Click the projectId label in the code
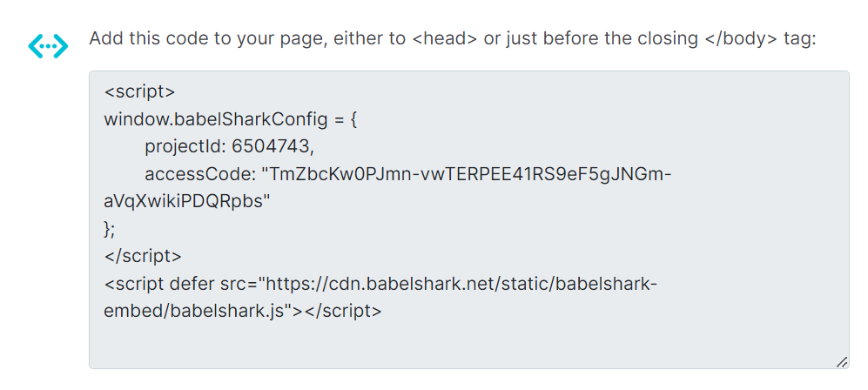This screenshot has width=868, height=390. (185, 146)
